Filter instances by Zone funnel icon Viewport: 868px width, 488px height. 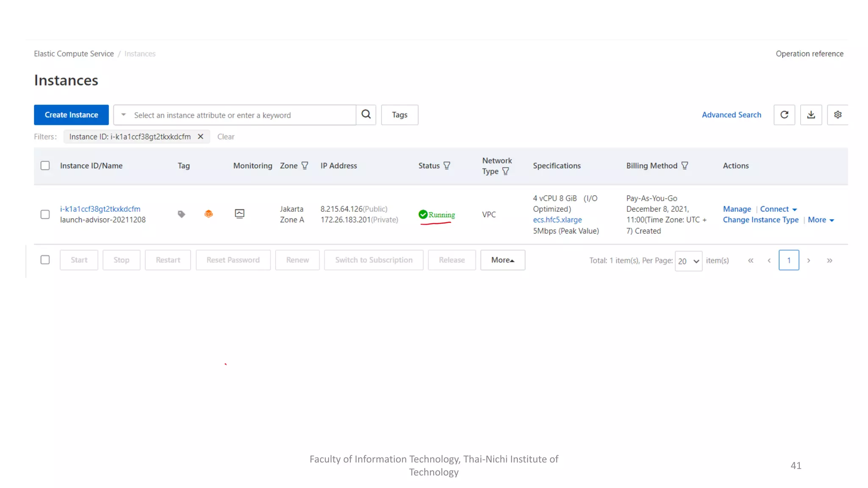click(305, 166)
